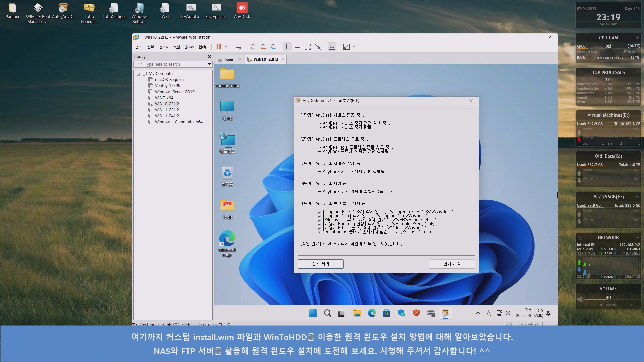The image size is (644, 362).
Task: Close the Library panel
Action: click(210, 57)
